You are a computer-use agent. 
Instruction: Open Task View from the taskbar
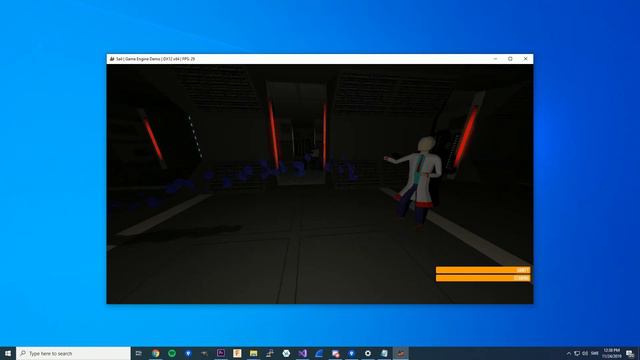tap(139, 353)
